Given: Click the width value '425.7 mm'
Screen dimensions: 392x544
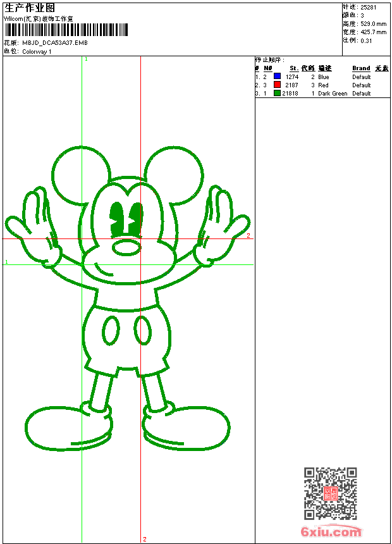Looking at the screenshot, I should [x=373, y=32].
